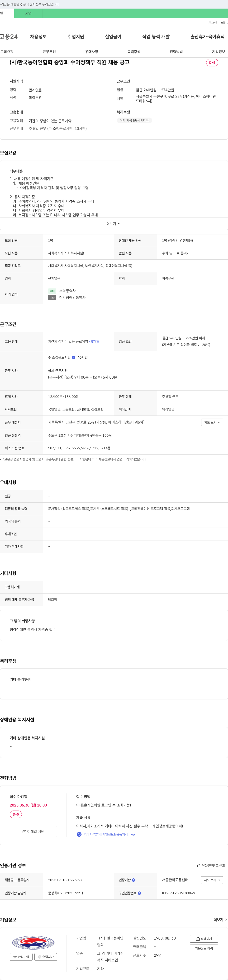228x980 pixels.
Task: Click the company logo in 기업정보
Action: pos(33,943)
